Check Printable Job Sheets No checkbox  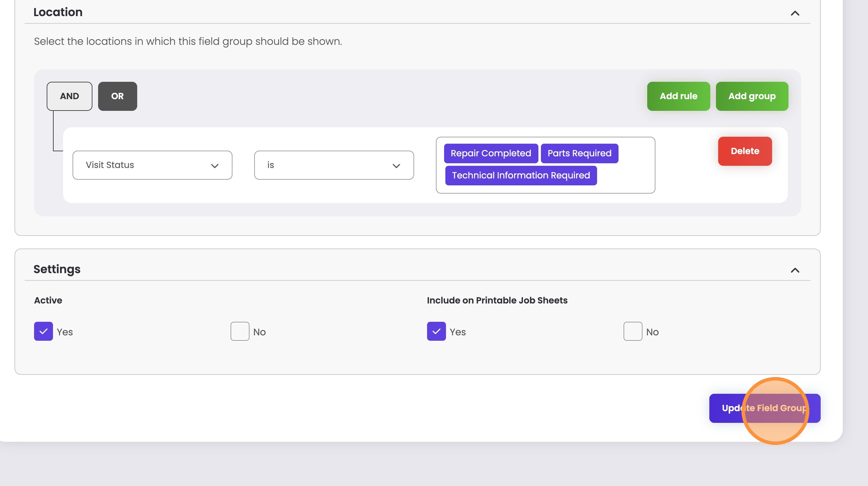(x=632, y=331)
